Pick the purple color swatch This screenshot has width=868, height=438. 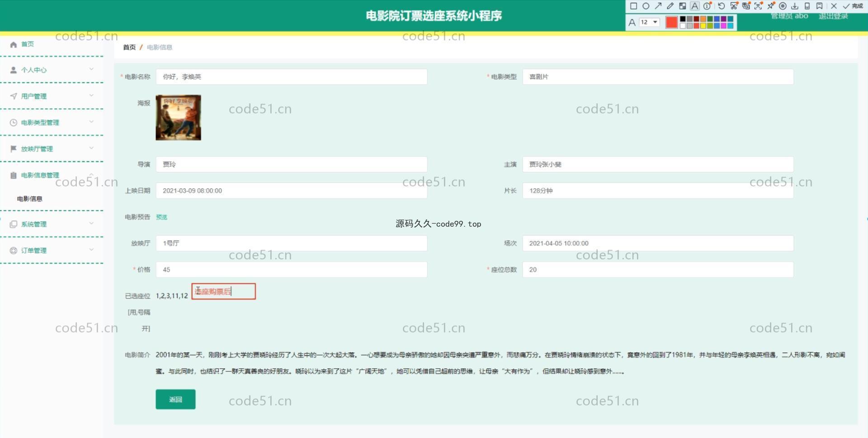pos(723,19)
